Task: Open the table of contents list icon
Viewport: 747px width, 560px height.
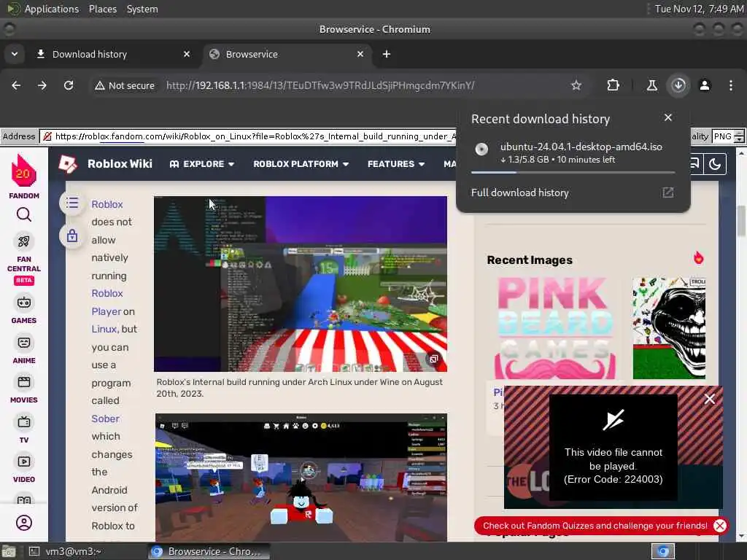Action: pyautogui.click(x=72, y=203)
